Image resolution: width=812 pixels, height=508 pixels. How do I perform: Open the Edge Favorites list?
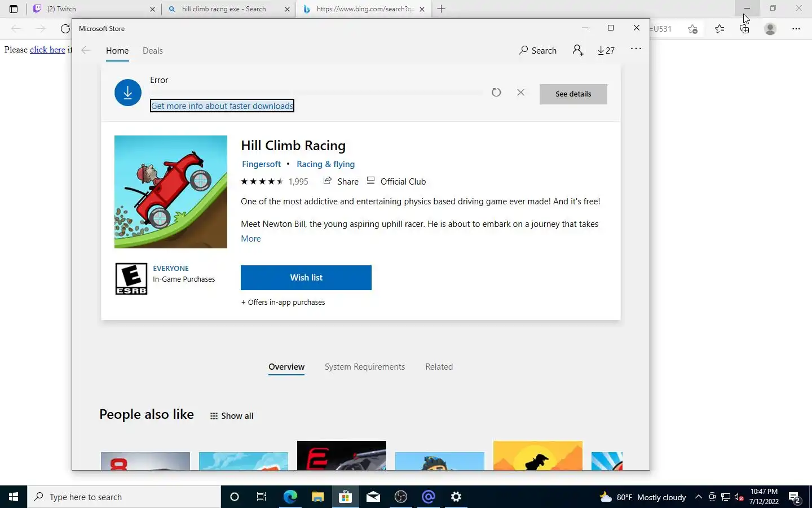pos(720,29)
